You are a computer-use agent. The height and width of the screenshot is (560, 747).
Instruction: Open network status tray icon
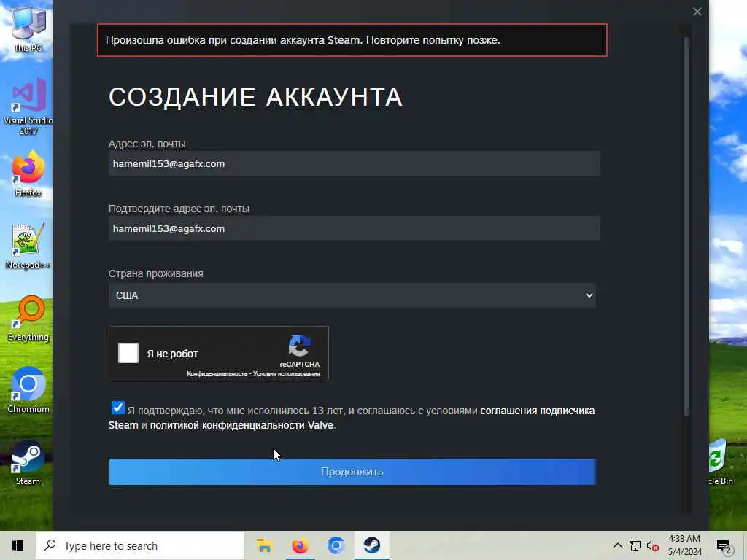point(635,545)
